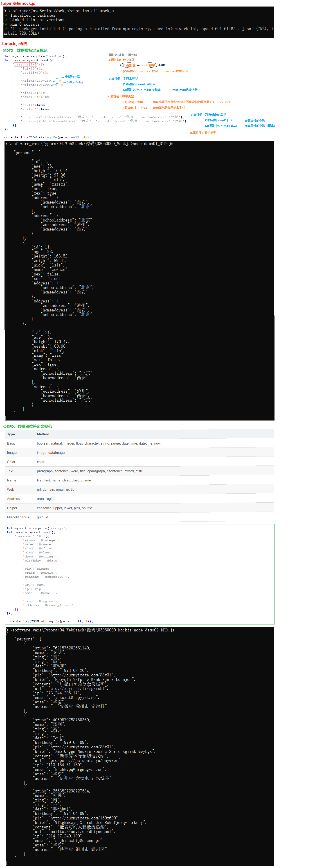Click the "Miscellaneous" table row
Screen dimensions: 315x868
(18, 517)
